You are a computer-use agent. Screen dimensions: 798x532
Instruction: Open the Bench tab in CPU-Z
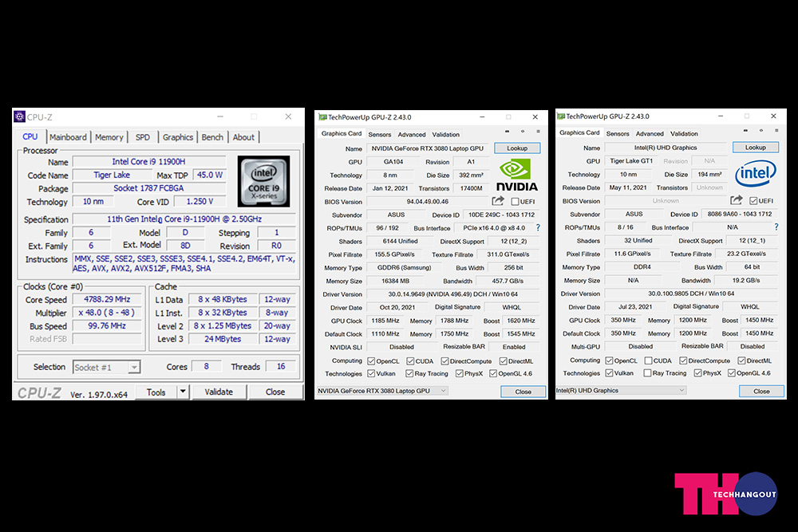point(212,137)
